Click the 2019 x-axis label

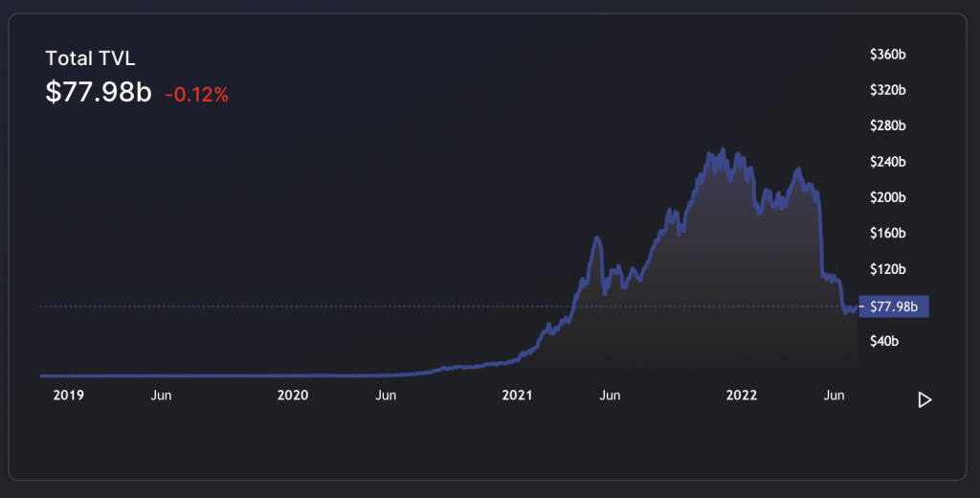point(68,396)
